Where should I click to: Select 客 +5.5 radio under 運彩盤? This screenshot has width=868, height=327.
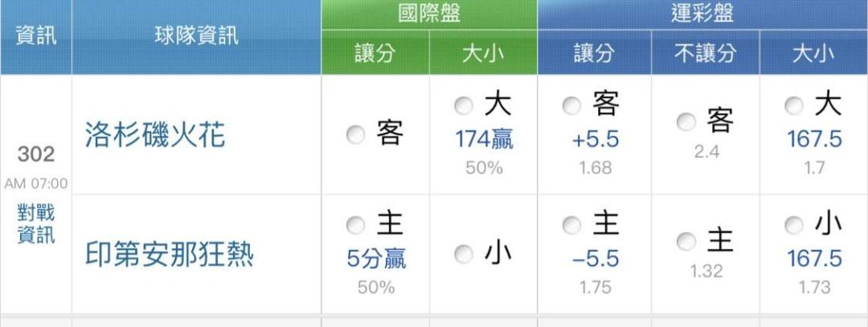click(572, 105)
